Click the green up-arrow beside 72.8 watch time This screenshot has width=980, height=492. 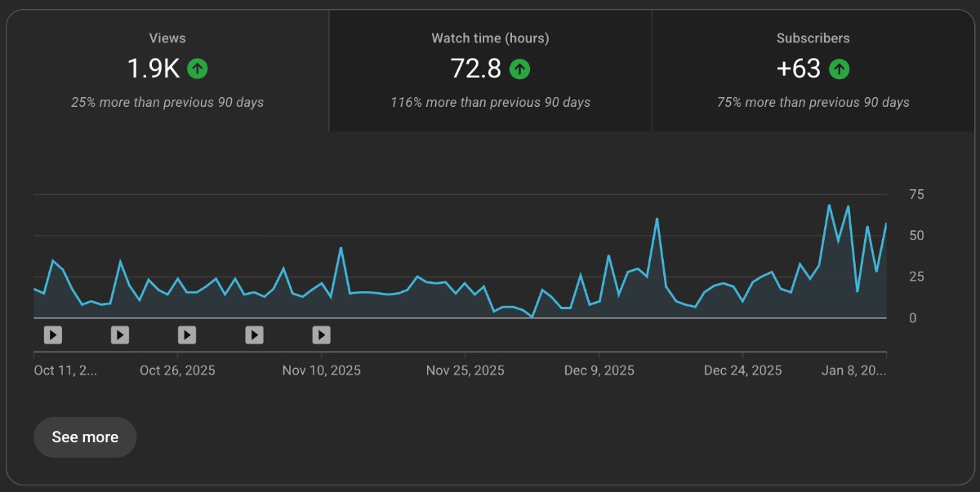tap(520, 69)
